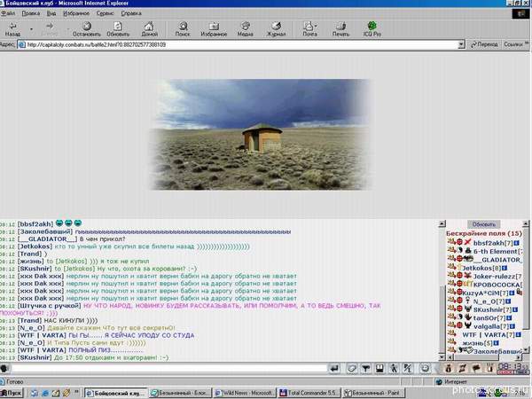Viewport: 532px width, 399px height.
Task: Click the chat log scroll up arrow
Action: click(442, 223)
